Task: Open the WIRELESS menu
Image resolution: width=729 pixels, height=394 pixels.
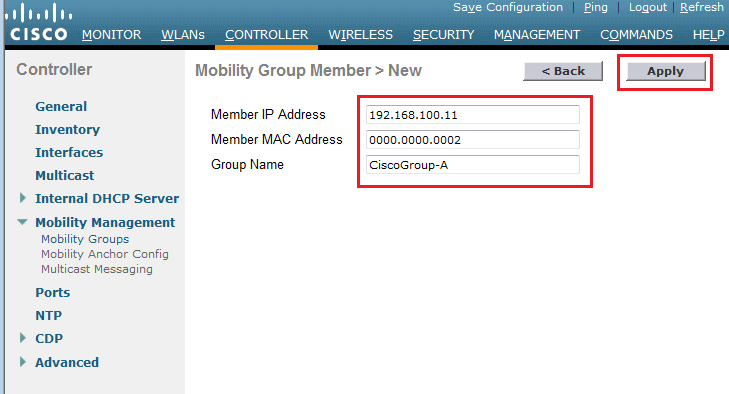Action: click(360, 35)
